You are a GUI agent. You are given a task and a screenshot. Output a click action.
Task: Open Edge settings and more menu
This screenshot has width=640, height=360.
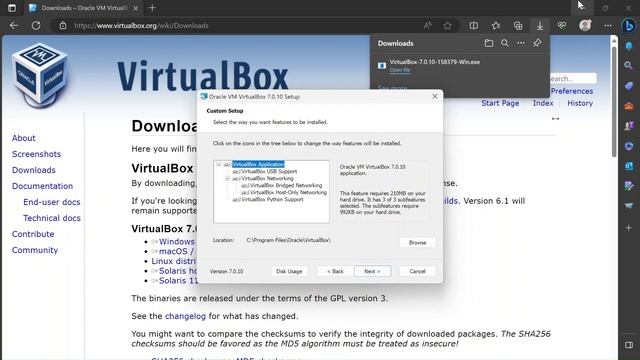pos(608,25)
